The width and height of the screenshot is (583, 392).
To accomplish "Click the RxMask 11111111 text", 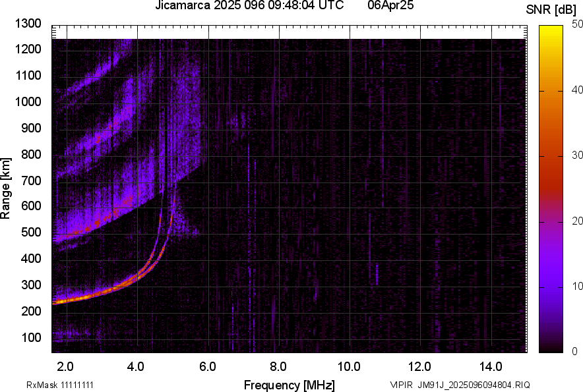I will pos(60,385).
